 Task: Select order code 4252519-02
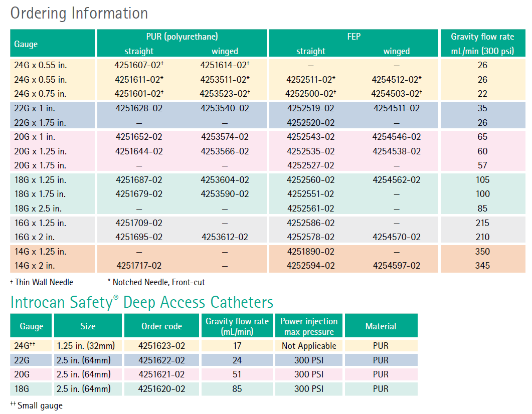310,108
